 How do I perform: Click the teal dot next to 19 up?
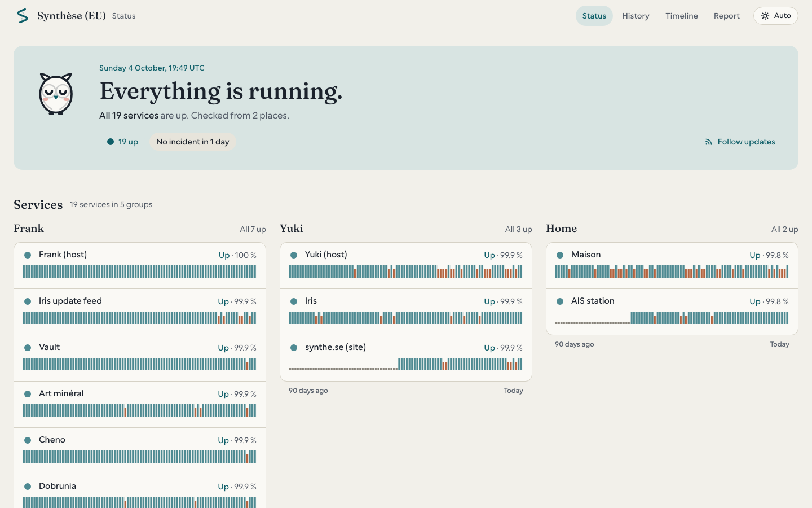[111, 142]
